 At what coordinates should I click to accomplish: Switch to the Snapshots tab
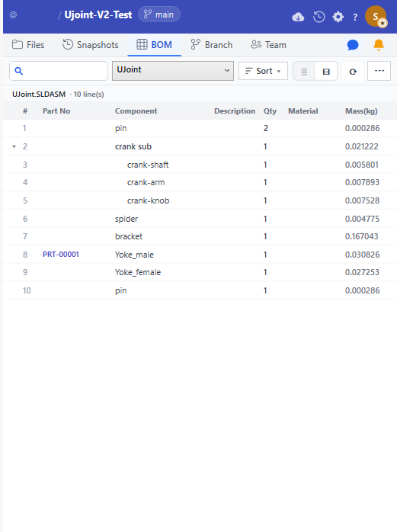91,45
